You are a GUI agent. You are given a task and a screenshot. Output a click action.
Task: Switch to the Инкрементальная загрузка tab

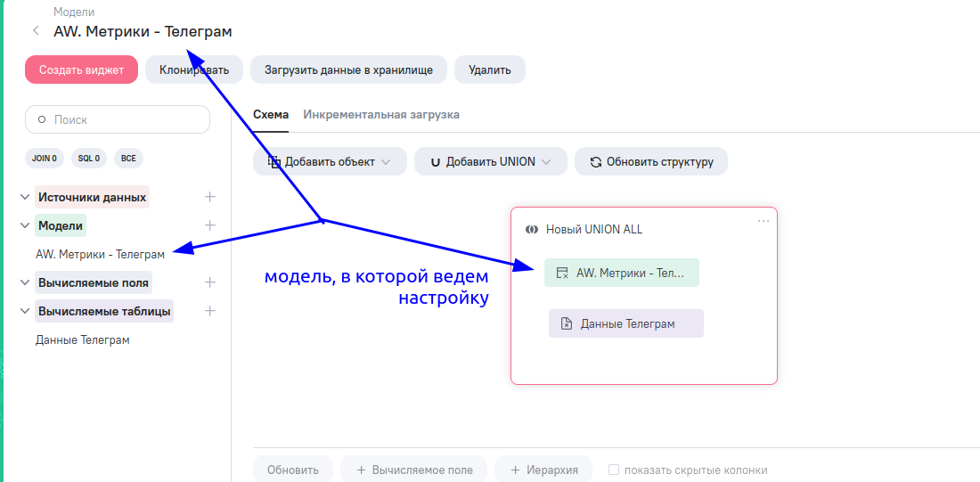tap(381, 114)
